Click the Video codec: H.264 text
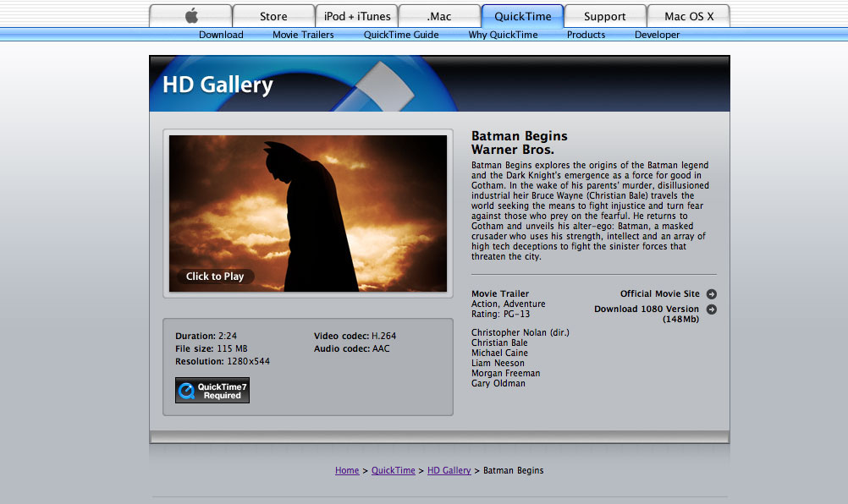This screenshot has height=504, width=848. (355, 336)
